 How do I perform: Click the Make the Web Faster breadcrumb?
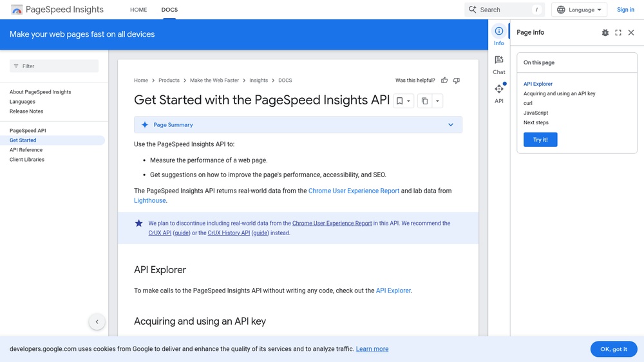coord(214,80)
